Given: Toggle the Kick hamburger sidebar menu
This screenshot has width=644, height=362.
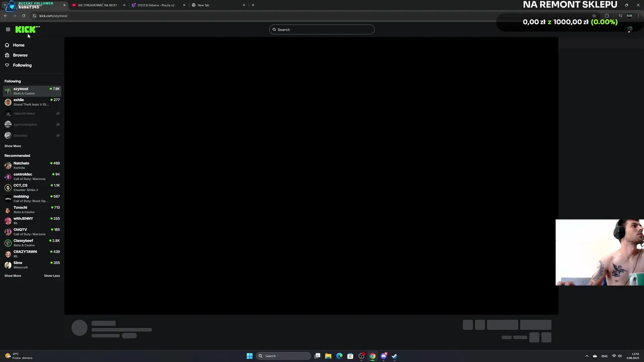Looking at the screenshot, I should pos(8,30).
